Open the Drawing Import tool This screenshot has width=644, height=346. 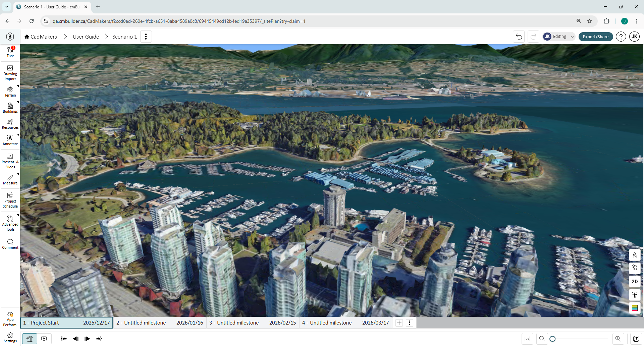coord(10,73)
